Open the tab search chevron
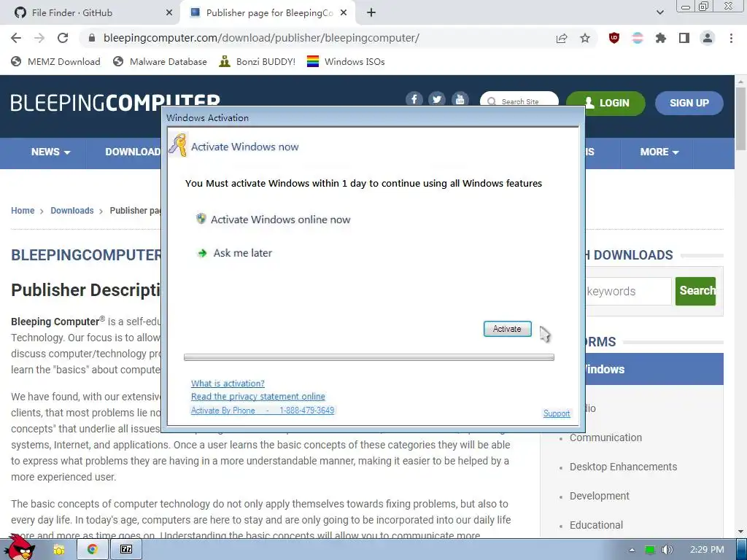747x560 pixels. click(x=659, y=13)
